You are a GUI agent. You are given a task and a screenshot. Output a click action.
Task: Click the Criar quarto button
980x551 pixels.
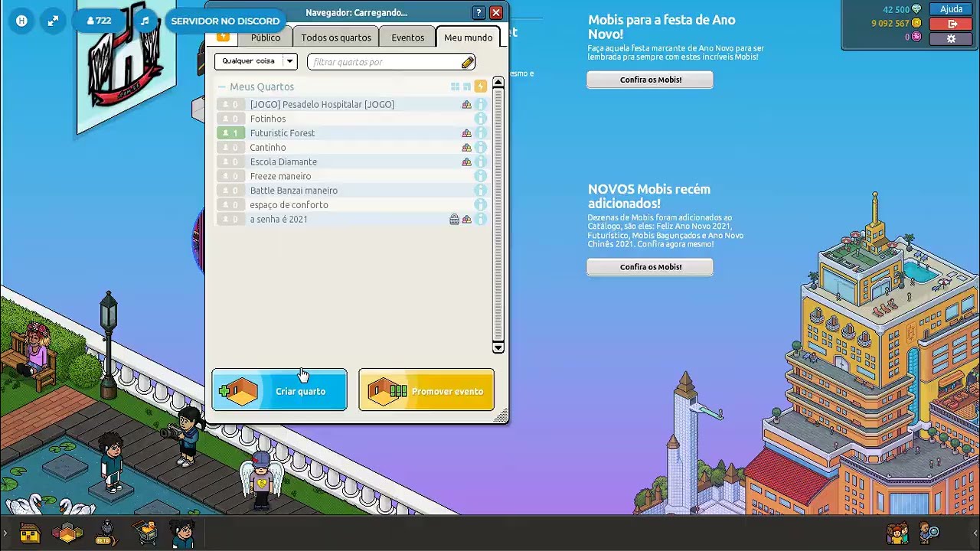pos(279,390)
